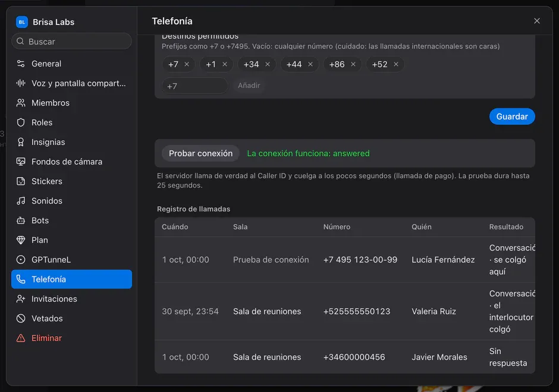Click the Roles shield icon
Viewport: 559px width, 392px height.
(21, 122)
